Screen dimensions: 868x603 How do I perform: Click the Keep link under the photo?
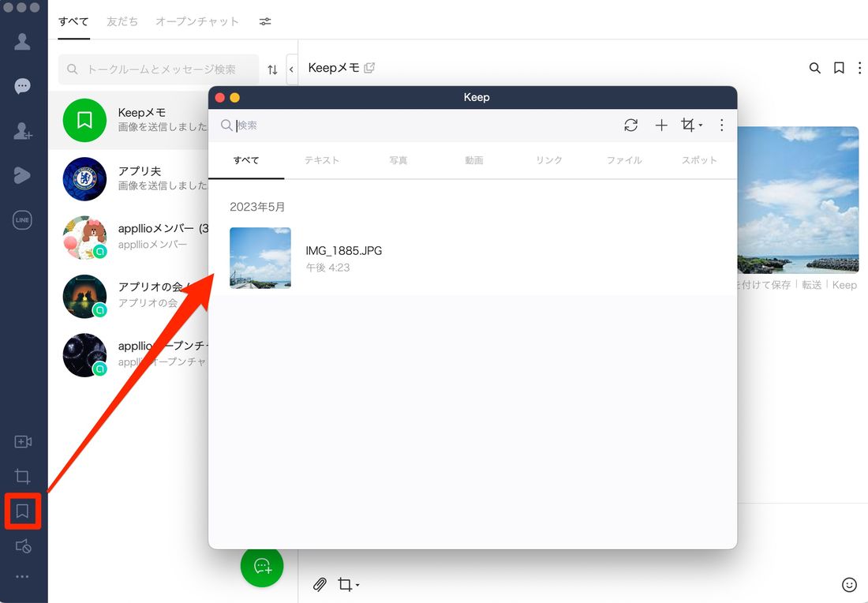point(844,285)
